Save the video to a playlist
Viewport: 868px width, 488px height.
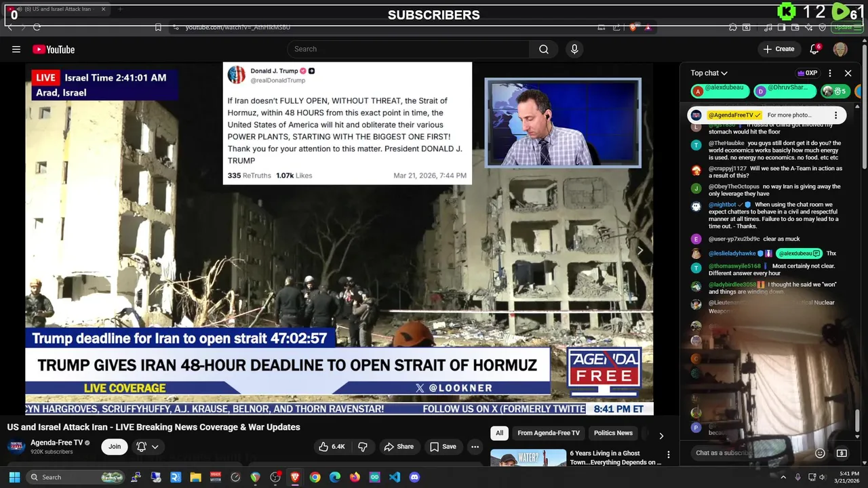(x=443, y=447)
